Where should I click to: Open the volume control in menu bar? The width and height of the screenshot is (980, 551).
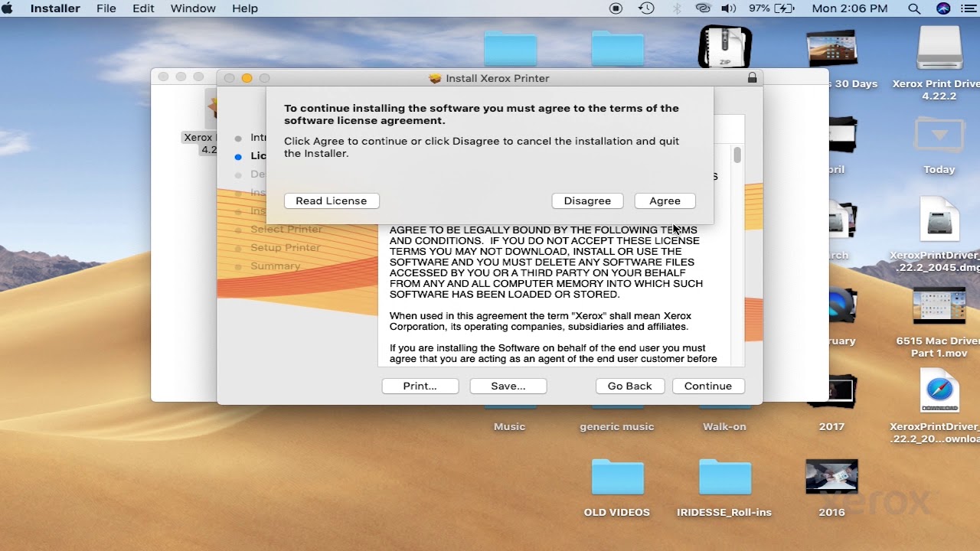coord(728,8)
